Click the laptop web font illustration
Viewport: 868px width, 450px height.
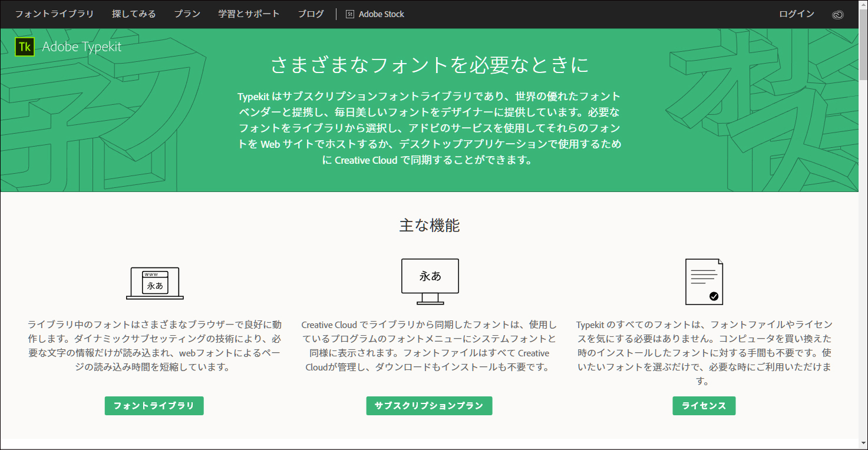155,283
